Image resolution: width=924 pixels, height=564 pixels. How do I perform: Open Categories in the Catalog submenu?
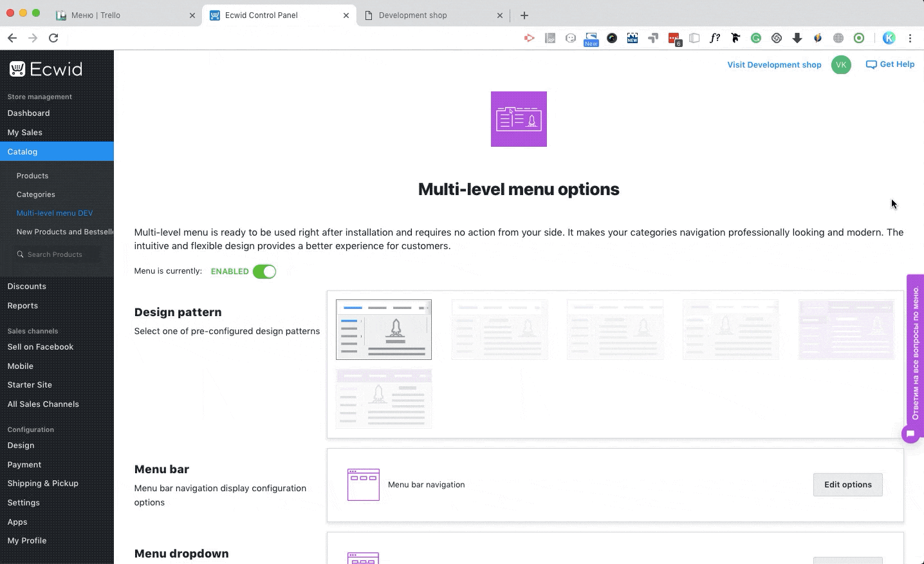point(36,194)
